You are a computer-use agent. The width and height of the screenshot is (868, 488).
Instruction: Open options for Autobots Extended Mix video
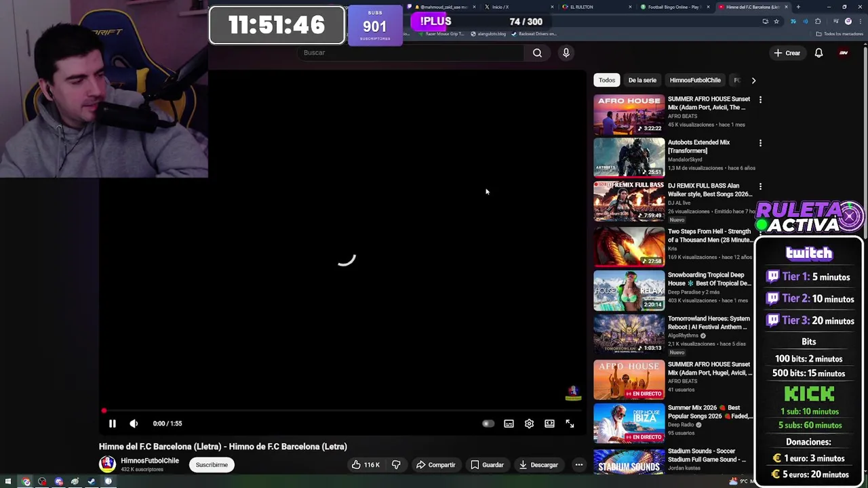(x=760, y=143)
